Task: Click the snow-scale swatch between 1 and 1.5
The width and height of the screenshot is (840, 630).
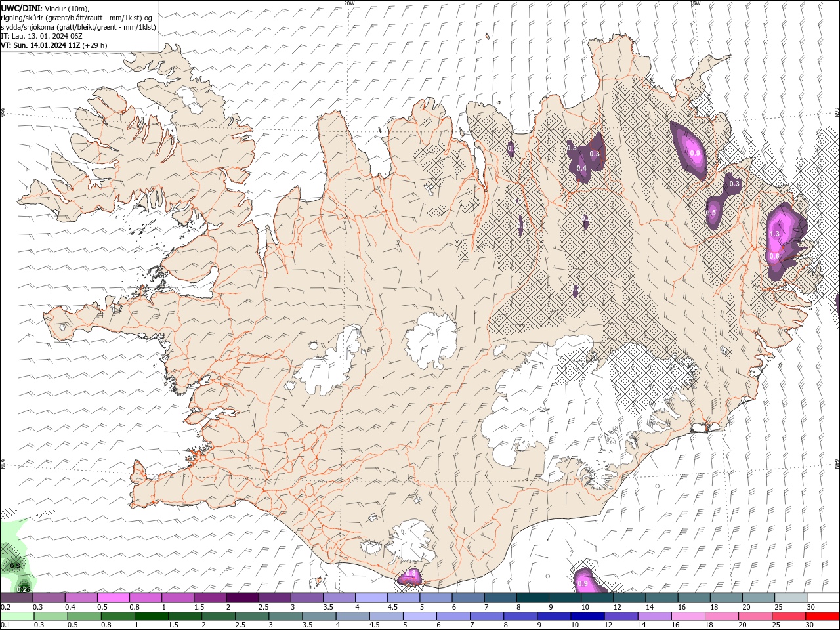Action: tap(178, 598)
